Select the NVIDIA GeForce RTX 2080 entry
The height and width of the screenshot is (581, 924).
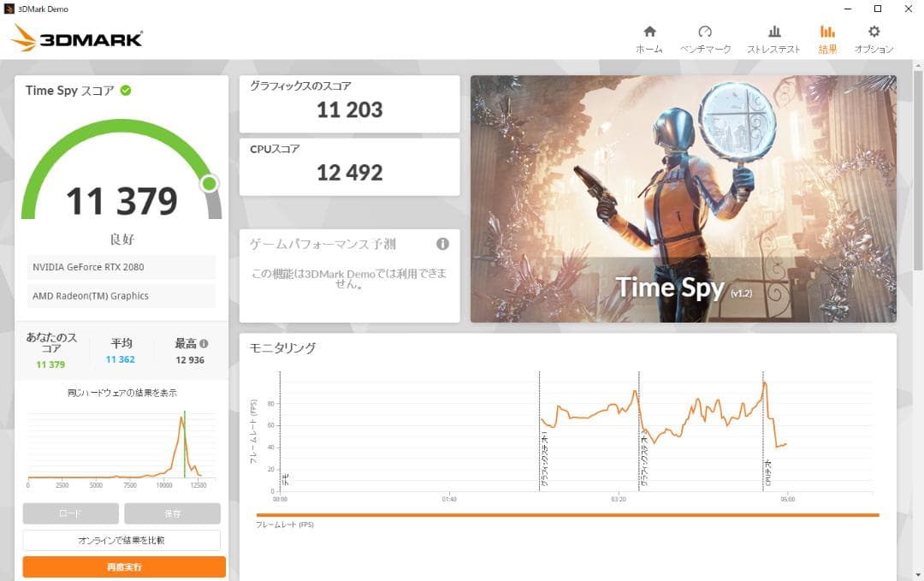point(121,268)
